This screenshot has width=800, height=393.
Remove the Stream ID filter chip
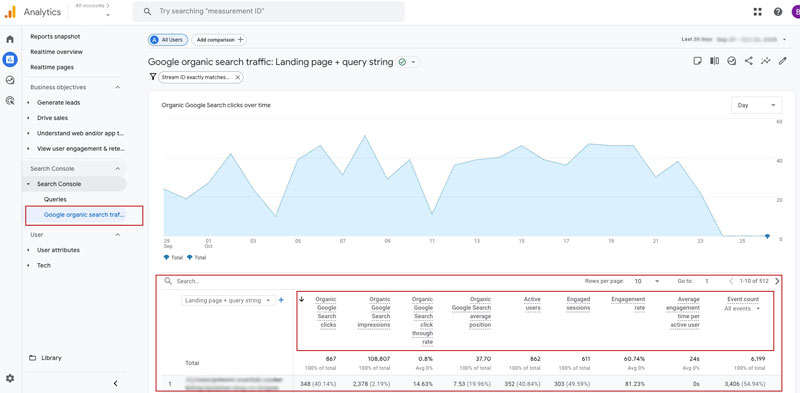[237, 77]
